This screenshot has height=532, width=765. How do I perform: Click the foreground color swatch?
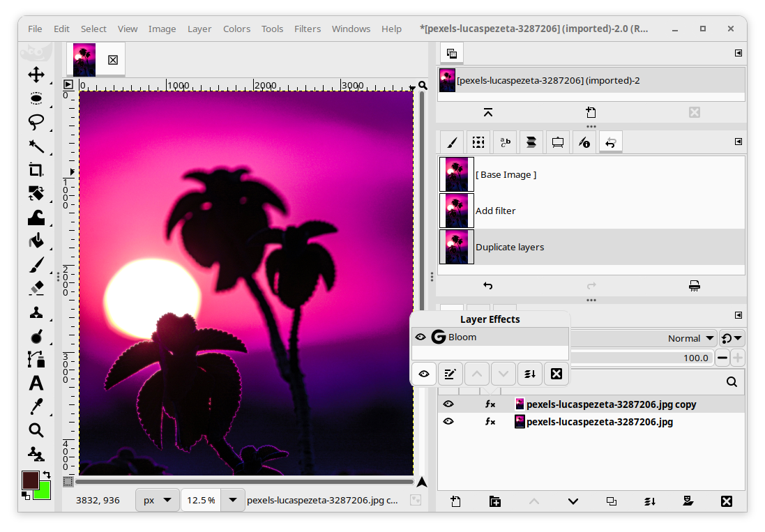(30, 480)
